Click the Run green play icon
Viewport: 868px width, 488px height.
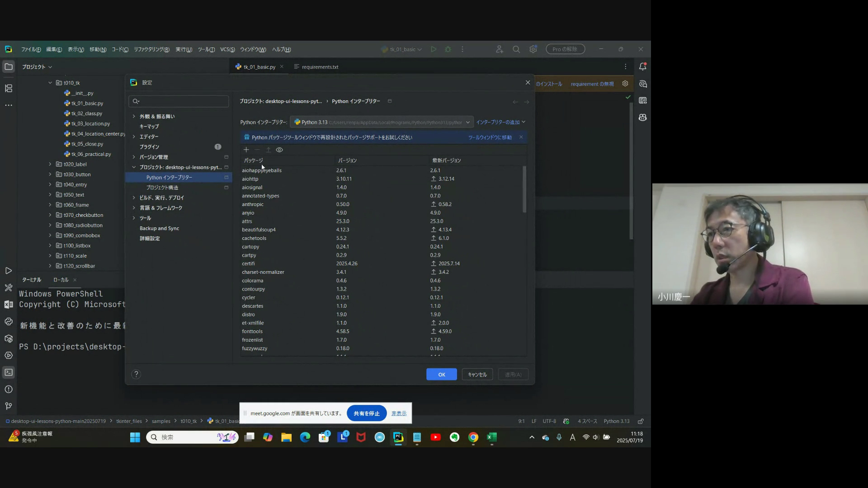pyautogui.click(x=433, y=49)
